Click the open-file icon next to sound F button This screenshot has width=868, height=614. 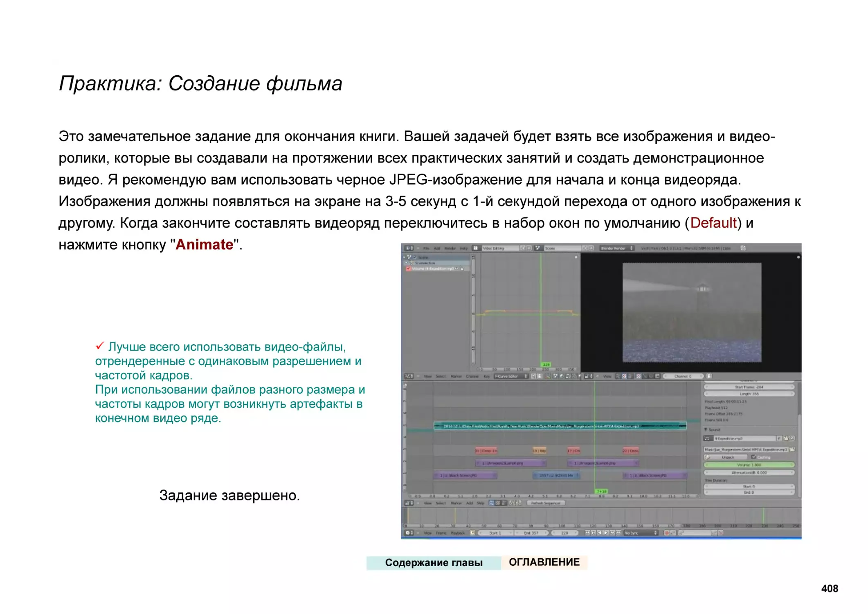click(x=786, y=438)
